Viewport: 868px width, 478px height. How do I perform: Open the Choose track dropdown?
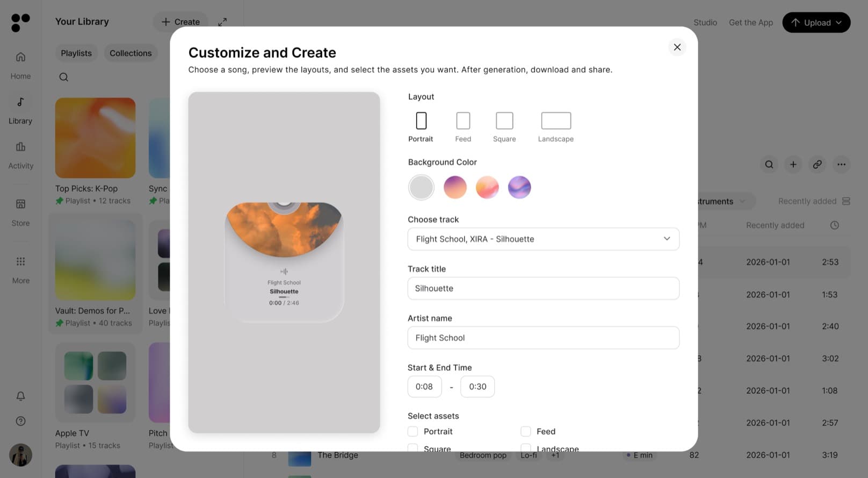coord(543,239)
